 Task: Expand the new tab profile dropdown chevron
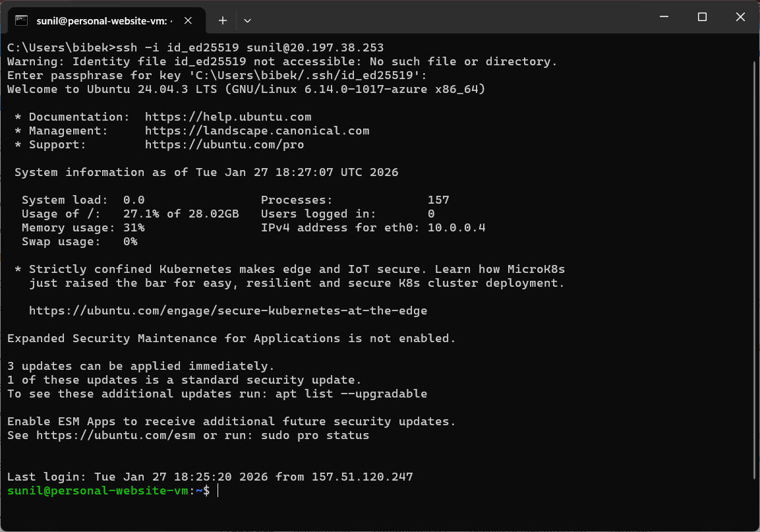pyautogui.click(x=247, y=20)
